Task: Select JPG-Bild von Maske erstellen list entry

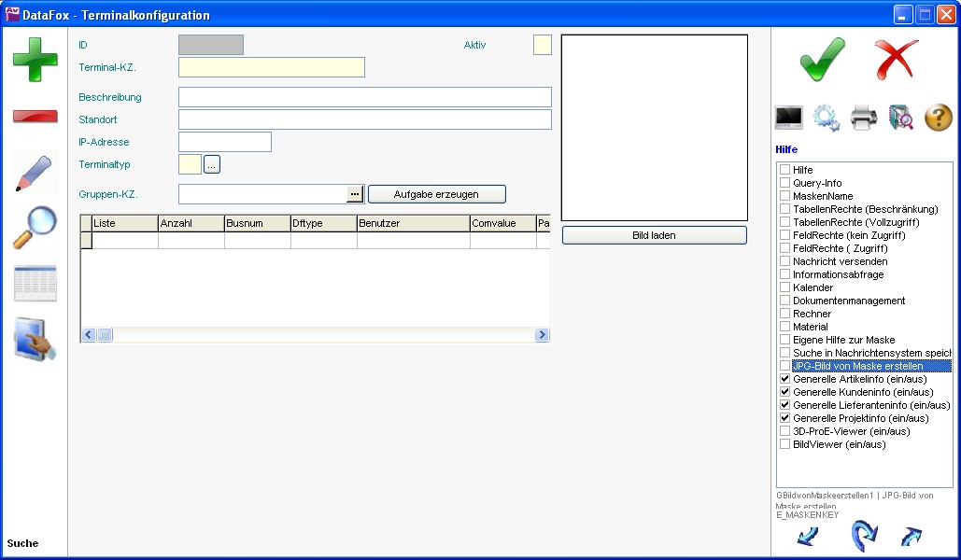Action: click(x=857, y=366)
